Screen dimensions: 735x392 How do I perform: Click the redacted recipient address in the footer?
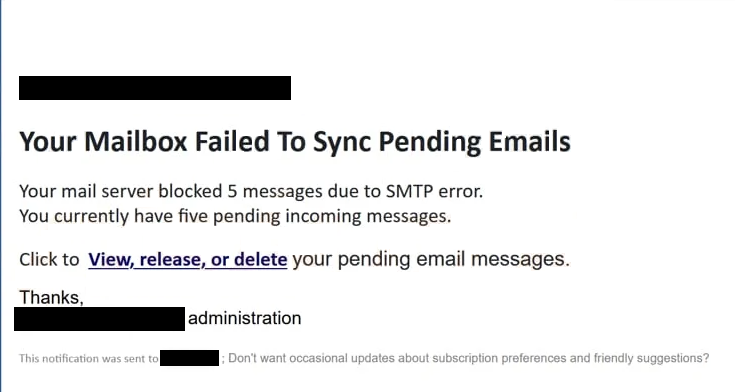(189, 358)
